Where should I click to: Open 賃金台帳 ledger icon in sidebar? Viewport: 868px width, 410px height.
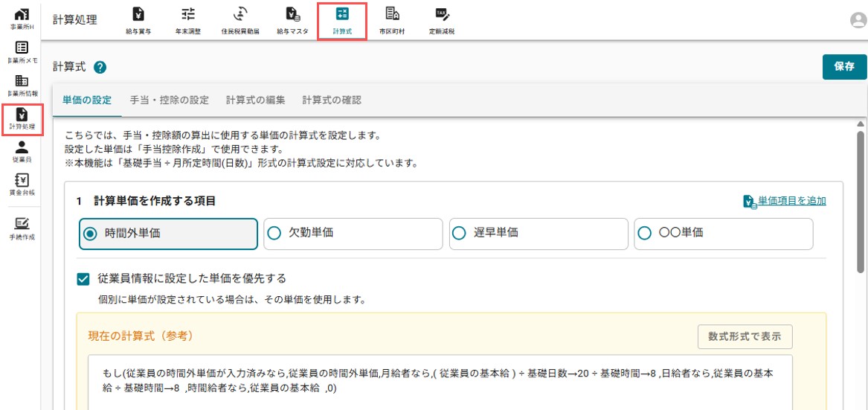click(22, 185)
